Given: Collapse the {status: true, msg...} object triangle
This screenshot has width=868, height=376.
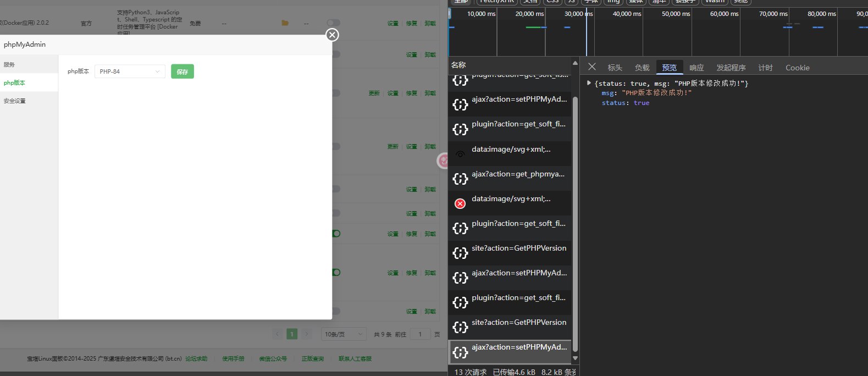Looking at the screenshot, I should (589, 83).
